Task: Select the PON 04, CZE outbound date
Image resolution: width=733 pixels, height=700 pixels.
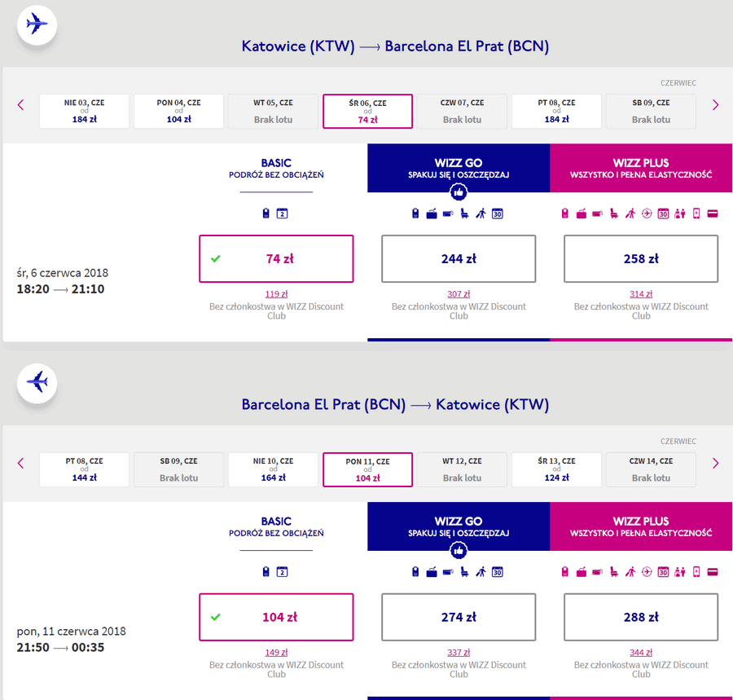Action: click(x=178, y=112)
